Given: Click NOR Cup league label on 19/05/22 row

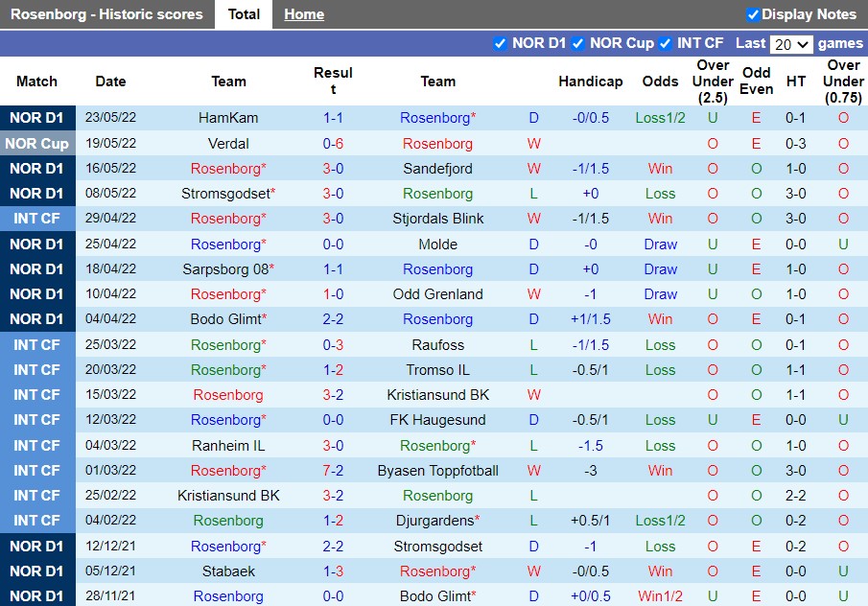Looking at the screenshot, I should click(x=37, y=144).
